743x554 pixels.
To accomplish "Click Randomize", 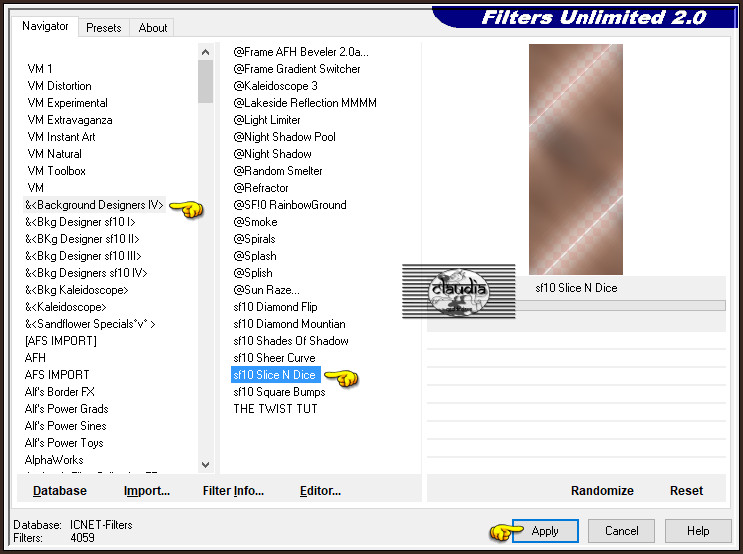I will (602, 490).
